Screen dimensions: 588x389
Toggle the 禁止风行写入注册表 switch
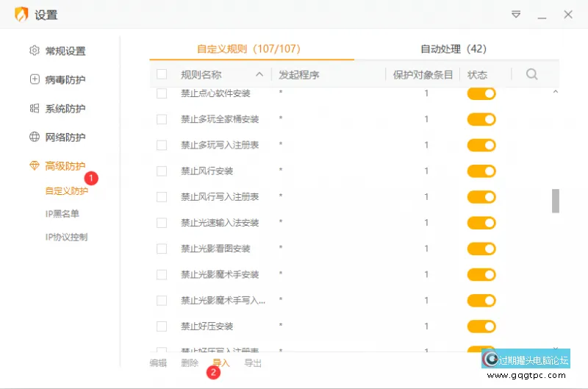coord(481,197)
